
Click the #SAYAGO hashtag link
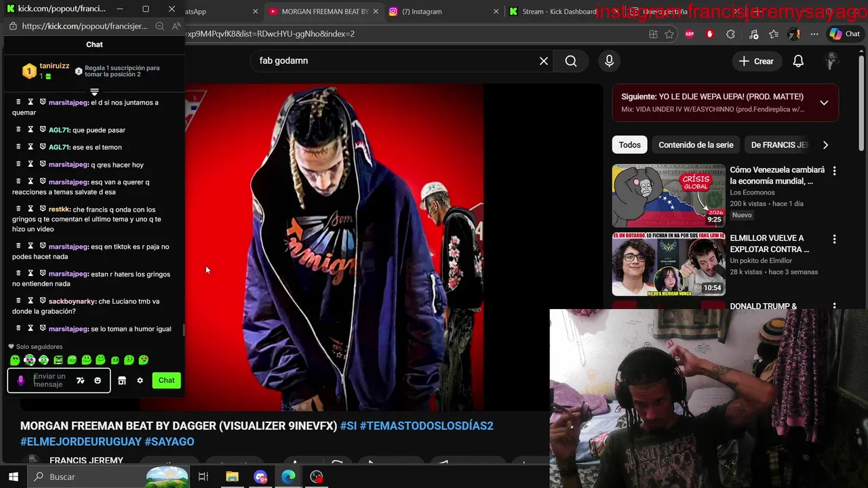coord(170,442)
